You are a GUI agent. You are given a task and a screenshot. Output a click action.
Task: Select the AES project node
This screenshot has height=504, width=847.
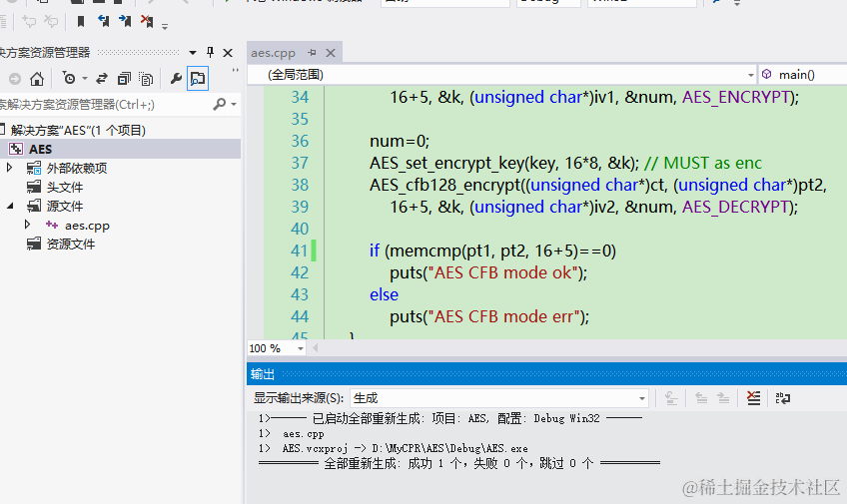coord(41,149)
